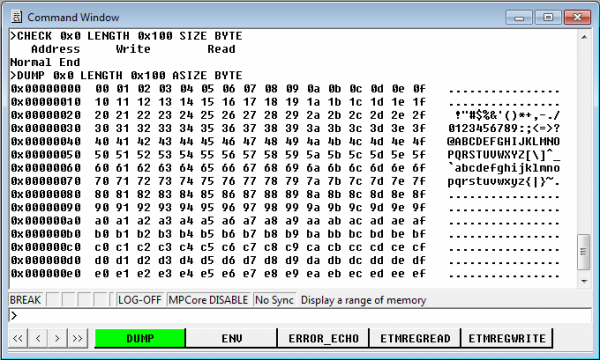Click address 0x00000060 in the dump
Viewport: 600px width, 360px height.
[x=46, y=168]
